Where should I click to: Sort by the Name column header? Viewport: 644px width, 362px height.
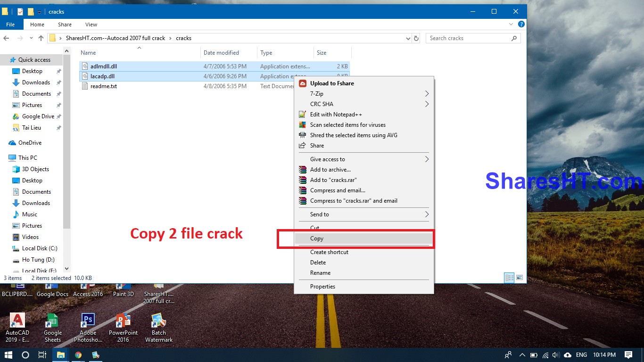140,53
